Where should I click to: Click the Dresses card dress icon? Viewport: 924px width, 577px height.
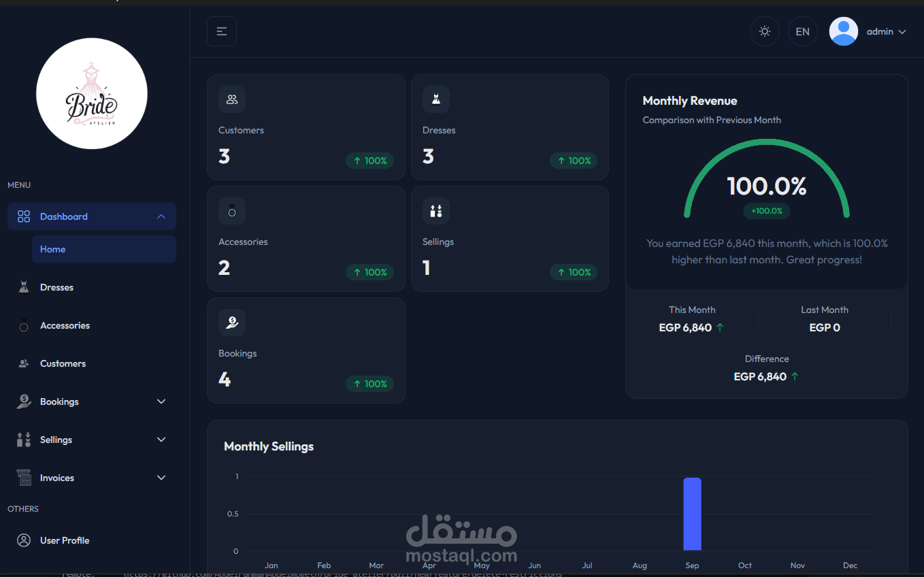click(x=436, y=99)
